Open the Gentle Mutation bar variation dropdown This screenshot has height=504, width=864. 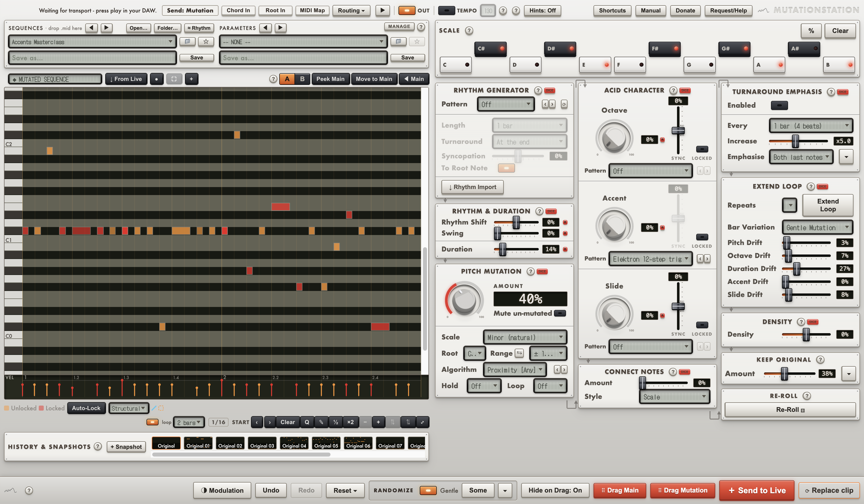[817, 228]
